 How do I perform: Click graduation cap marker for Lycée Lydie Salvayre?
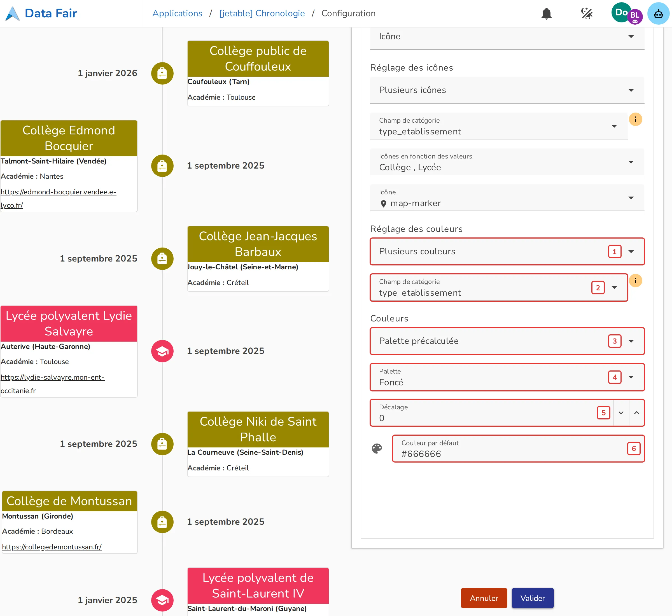[x=162, y=351]
